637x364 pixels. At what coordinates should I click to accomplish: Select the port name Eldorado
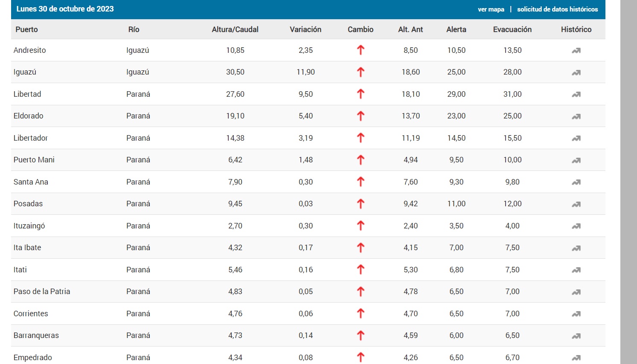pos(28,116)
